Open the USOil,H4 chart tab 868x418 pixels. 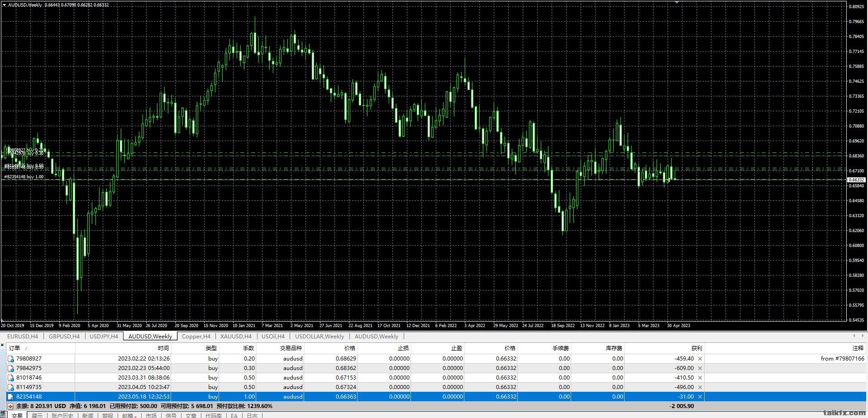click(x=273, y=337)
